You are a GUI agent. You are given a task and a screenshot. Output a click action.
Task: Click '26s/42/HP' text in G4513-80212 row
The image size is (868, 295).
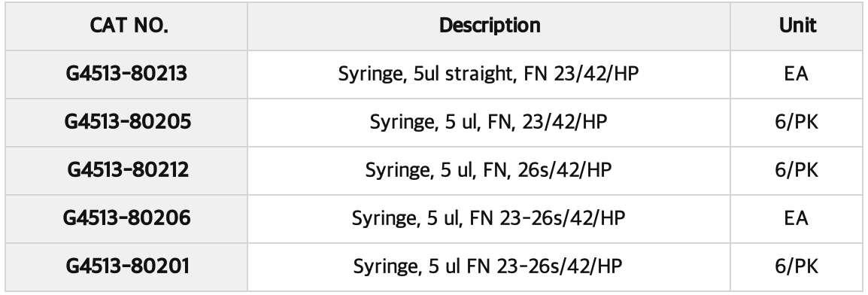click(565, 170)
